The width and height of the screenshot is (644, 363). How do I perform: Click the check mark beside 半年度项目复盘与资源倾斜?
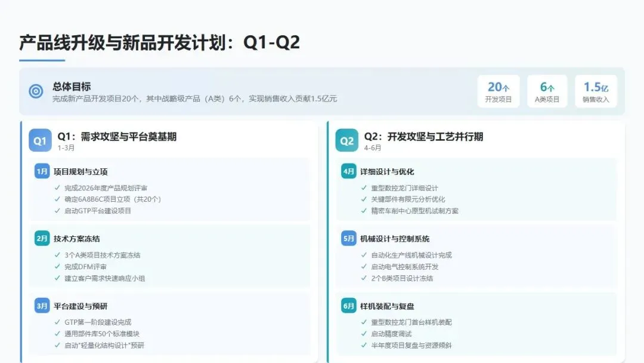click(364, 345)
